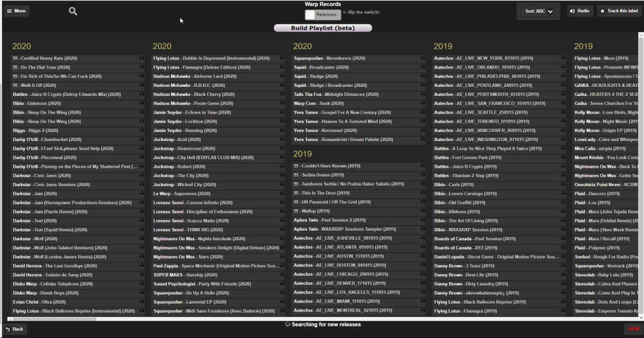Click headphones icon for Squarepusher Be Up A Hello
The image size is (644, 338).
click(282, 293)
